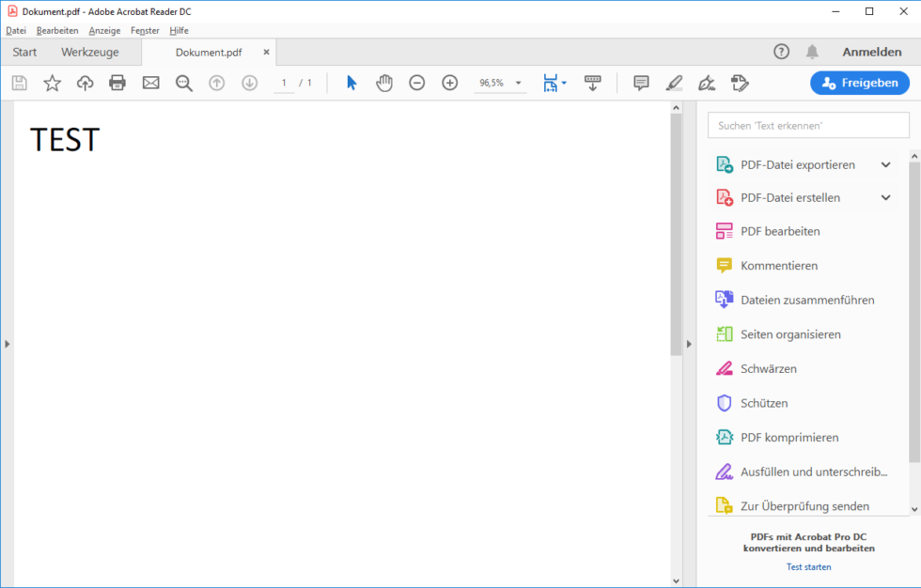The width and height of the screenshot is (921, 588).
Task: Open the page display options dropdown
Action: (x=563, y=83)
